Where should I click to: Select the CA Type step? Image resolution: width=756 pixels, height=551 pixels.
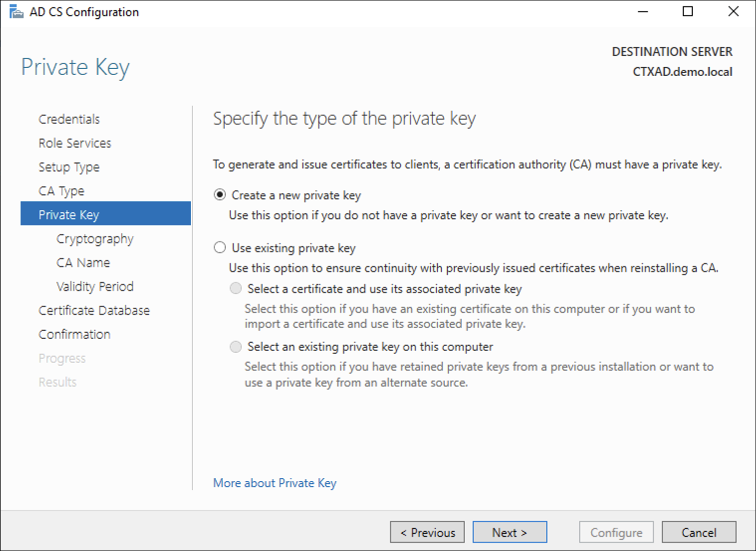[x=61, y=191]
